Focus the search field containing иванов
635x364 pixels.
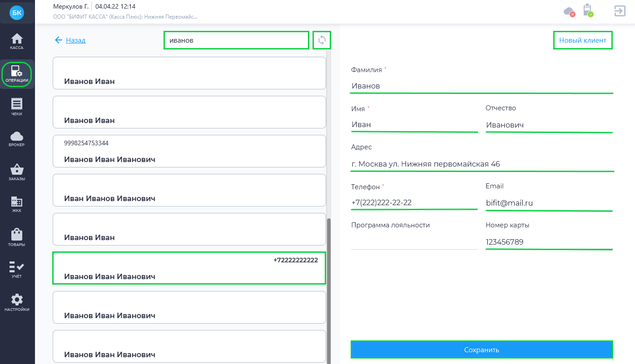click(236, 40)
